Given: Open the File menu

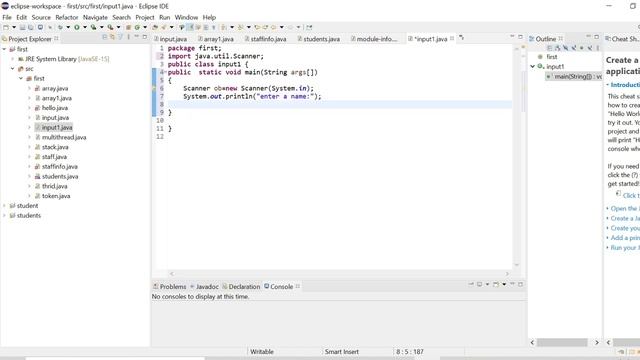Looking at the screenshot, I should (x=7, y=17).
